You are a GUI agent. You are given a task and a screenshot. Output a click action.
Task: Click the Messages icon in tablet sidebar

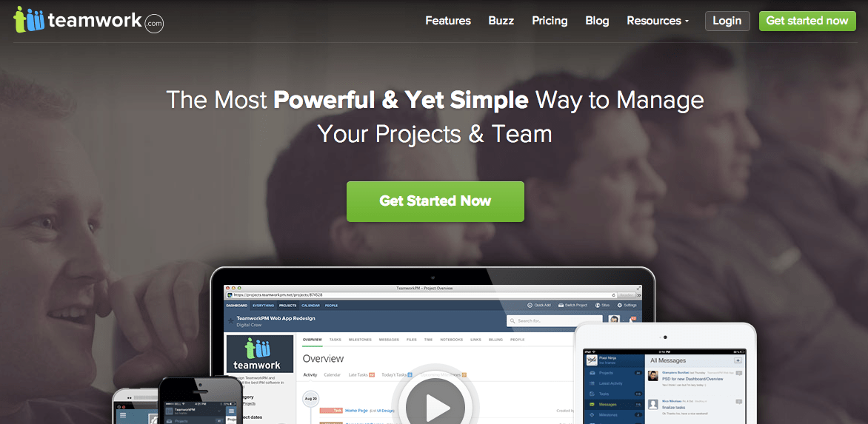(x=592, y=405)
